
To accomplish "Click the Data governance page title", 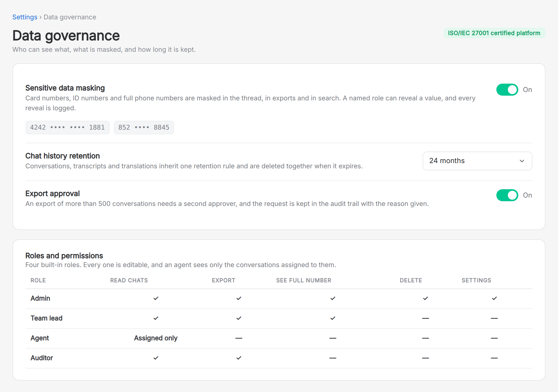I will tap(66, 36).
